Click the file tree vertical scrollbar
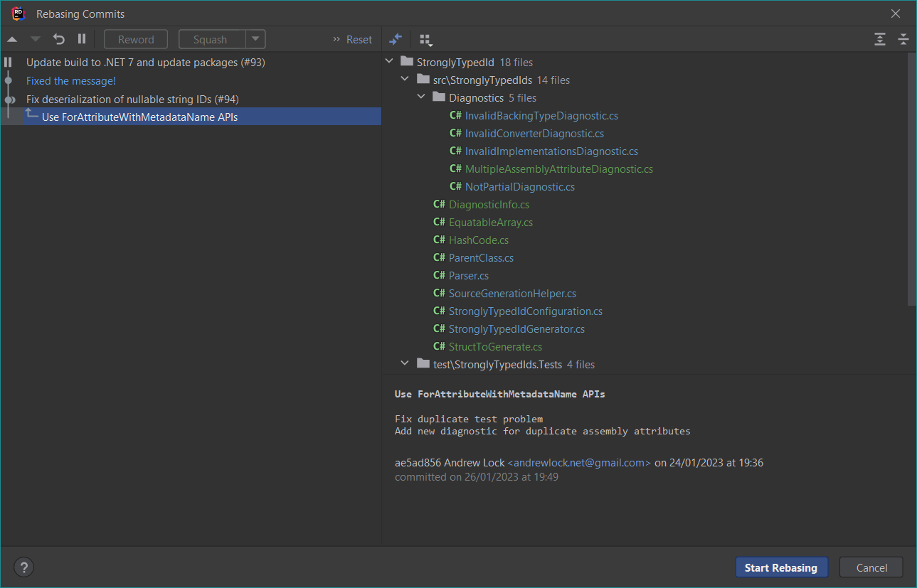Viewport: 917px width, 588px height. coord(913,179)
